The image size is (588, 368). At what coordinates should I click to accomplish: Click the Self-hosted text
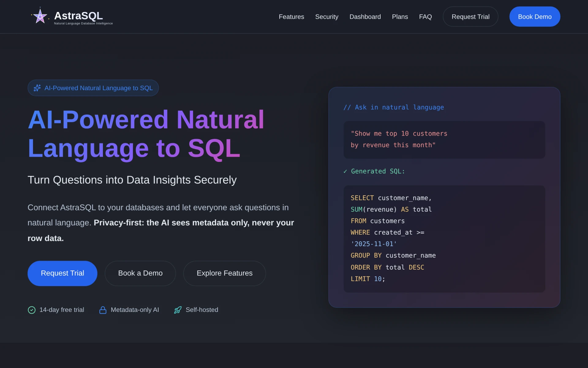pos(202,310)
